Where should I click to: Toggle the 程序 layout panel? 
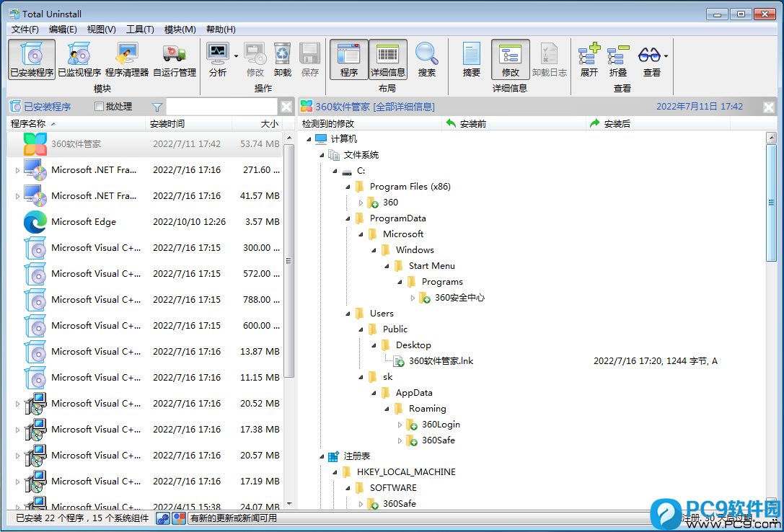pos(349,59)
